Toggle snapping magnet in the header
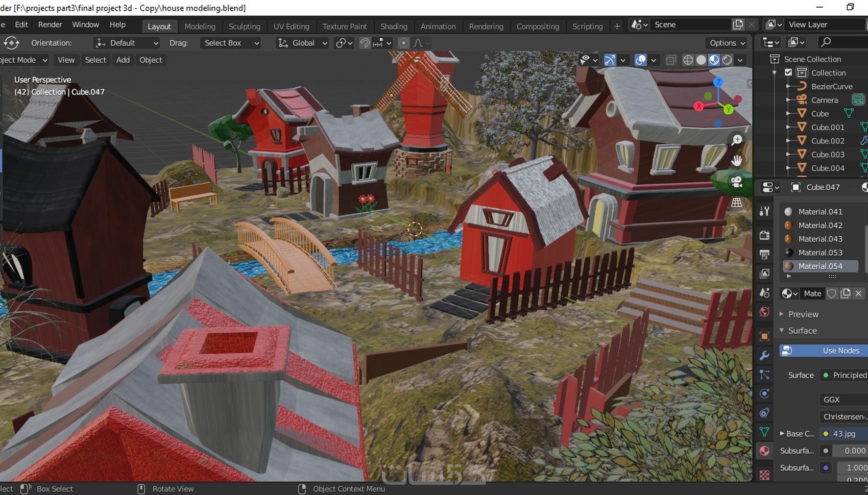 pyautogui.click(x=365, y=43)
